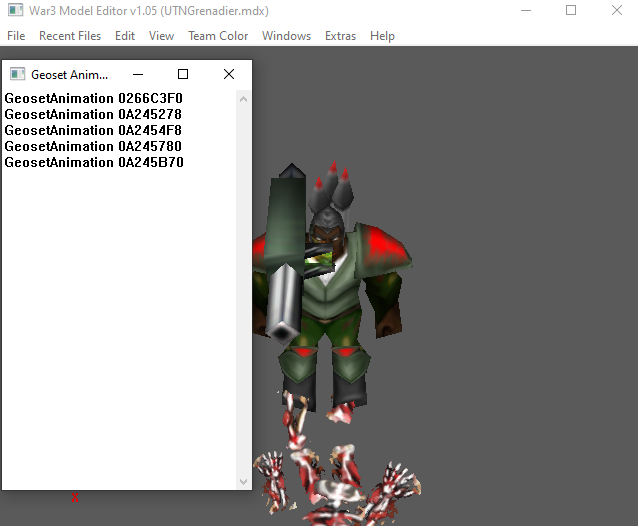Minimize the Geoset Animation window
Viewport: 638px width, 526px height.
(x=138, y=74)
